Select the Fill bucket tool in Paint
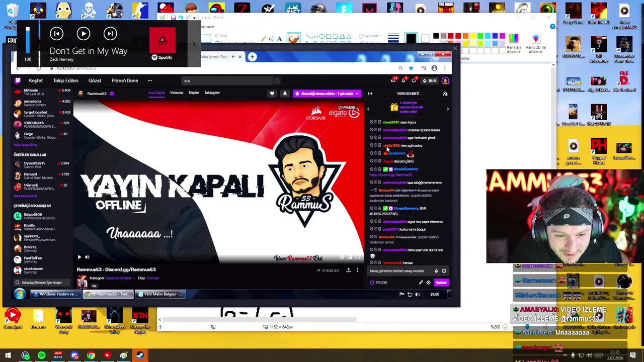Viewport: 644px width, 362px height. 272,39
